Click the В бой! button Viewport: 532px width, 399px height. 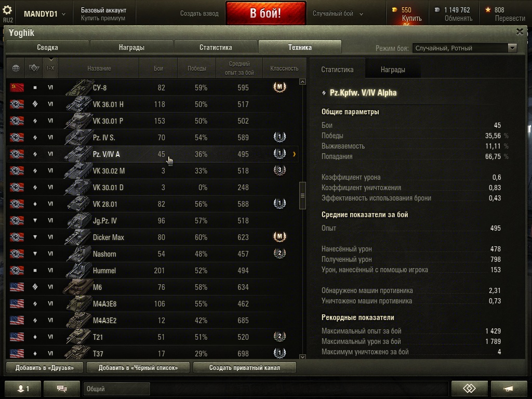click(x=265, y=13)
